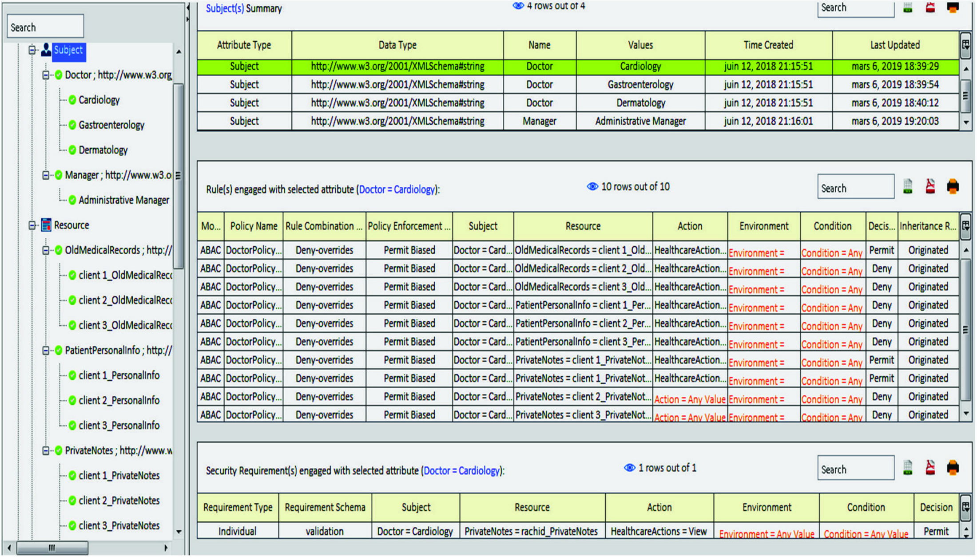
Task: Click the tree panel scroll-down arrow
Action: click(x=179, y=532)
